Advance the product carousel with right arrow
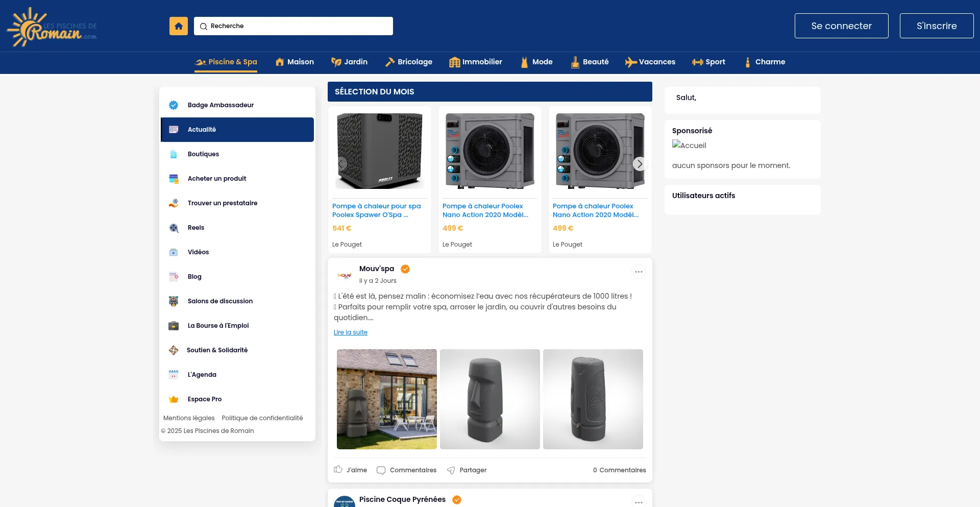 tap(640, 164)
